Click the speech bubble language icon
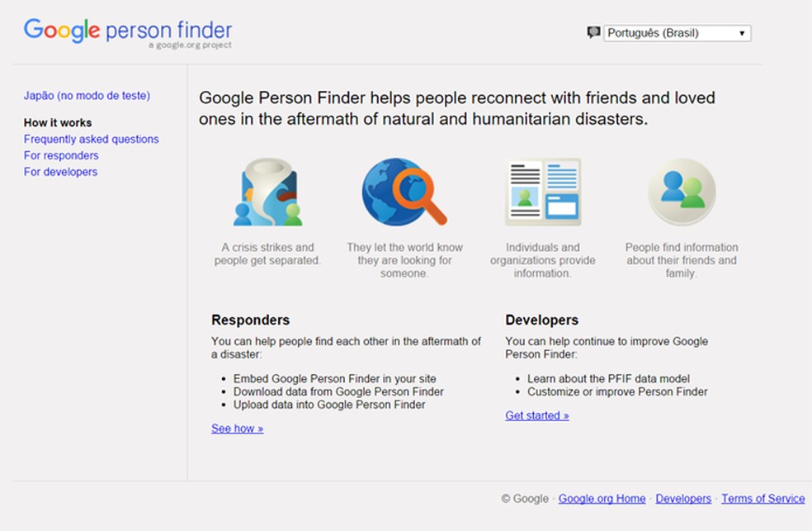 tap(594, 31)
